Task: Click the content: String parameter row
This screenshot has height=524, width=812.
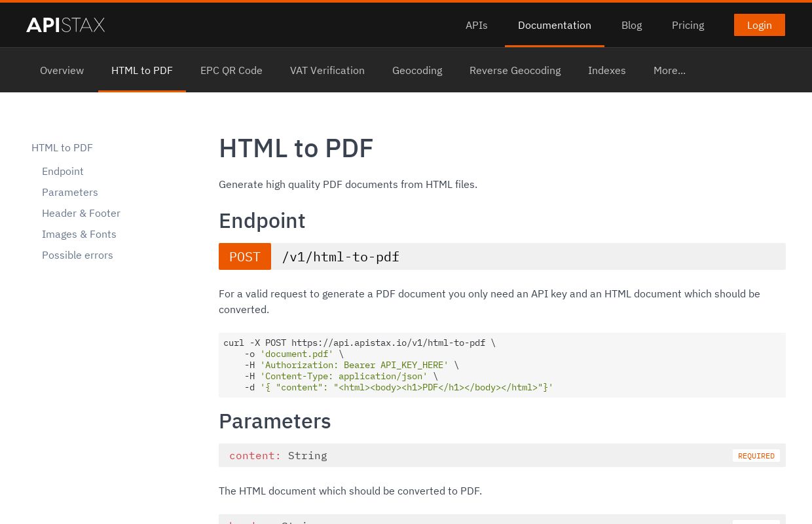Action: click(x=502, y=455)
